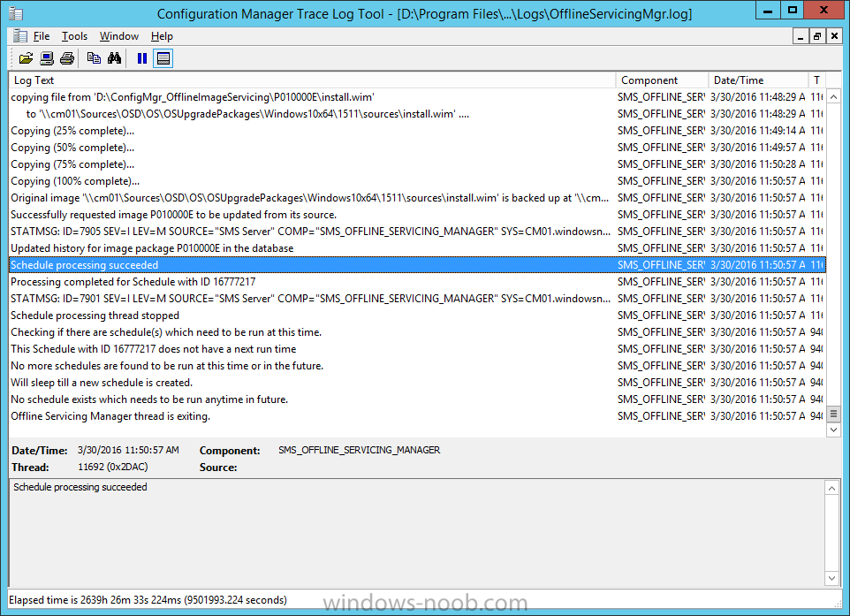Click the 11:50:28 timestamp cell
Screen dimensions: 850x616
click(758, 164)
